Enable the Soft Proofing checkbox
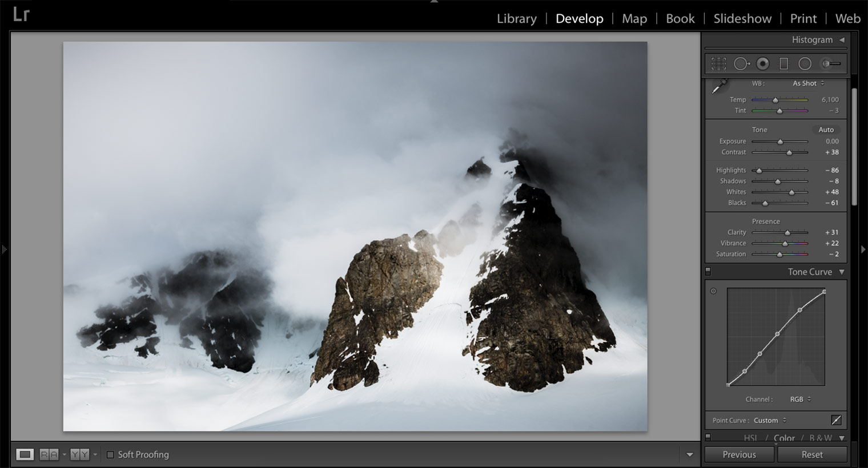Screen dimensions: 868x468 pyautogui.click(x=110, y=454)
